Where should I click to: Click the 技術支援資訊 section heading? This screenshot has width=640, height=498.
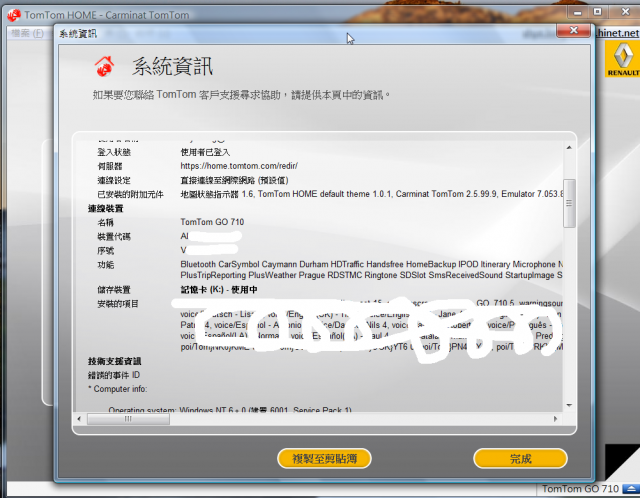pyautogui.click(x=115, y=361)
